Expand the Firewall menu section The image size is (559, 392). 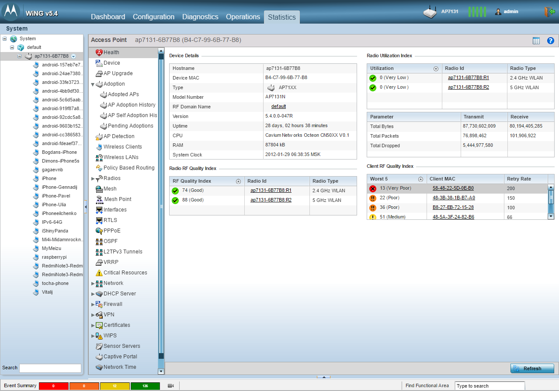(93, 305)
